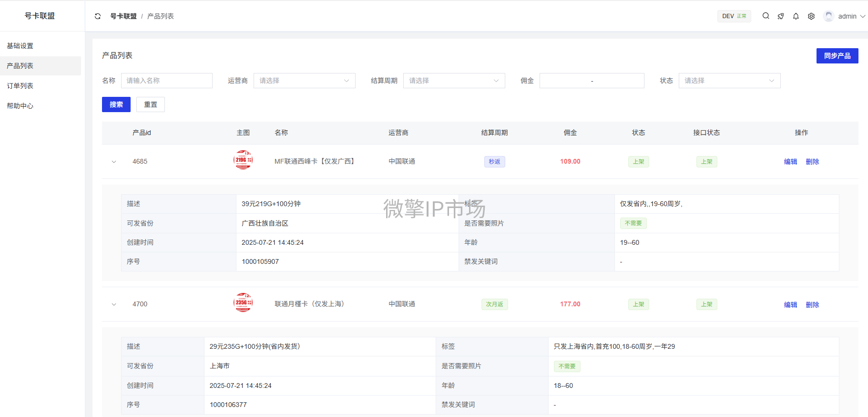Open the notification bell
868x417 pixels.
(x=796, y=16)
